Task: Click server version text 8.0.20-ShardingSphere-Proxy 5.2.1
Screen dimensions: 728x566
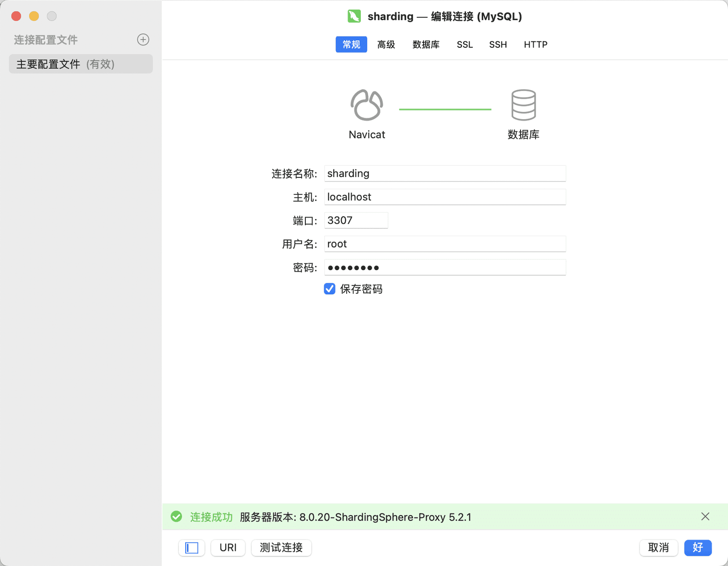Action: point(385,517)
